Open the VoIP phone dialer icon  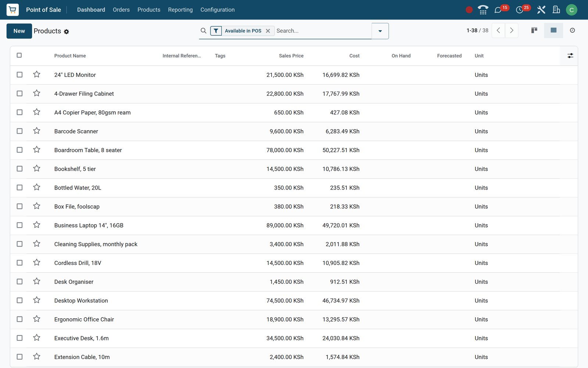[x=483, y=10]
